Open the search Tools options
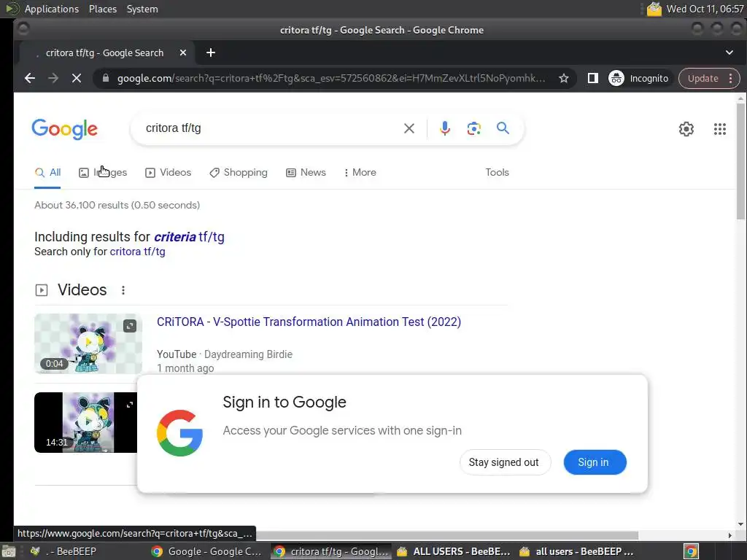The image size is (747, 560). click(x=497, y=172)
